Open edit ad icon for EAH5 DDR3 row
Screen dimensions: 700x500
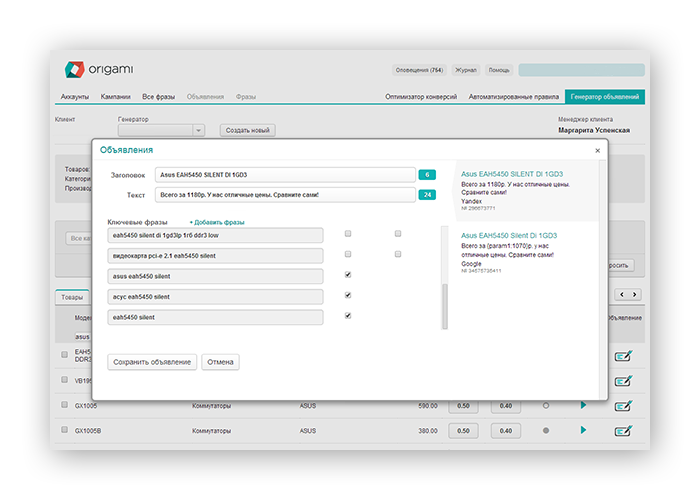point(623,356)
